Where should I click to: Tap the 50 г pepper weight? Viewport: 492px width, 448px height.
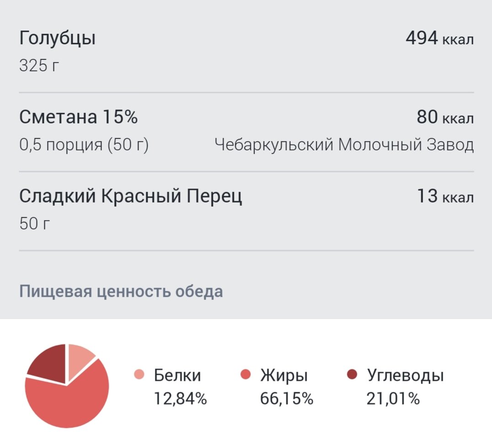coord(35,224)
